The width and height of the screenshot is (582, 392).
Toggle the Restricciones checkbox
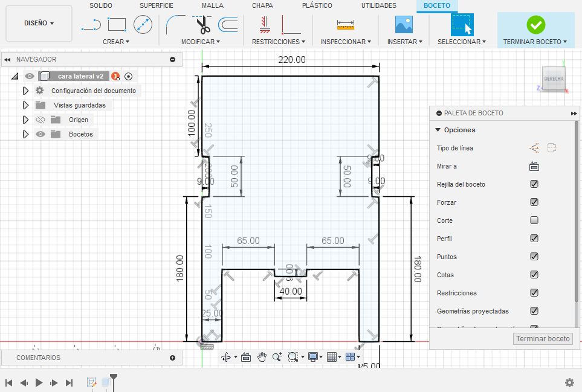coord(534,292)
